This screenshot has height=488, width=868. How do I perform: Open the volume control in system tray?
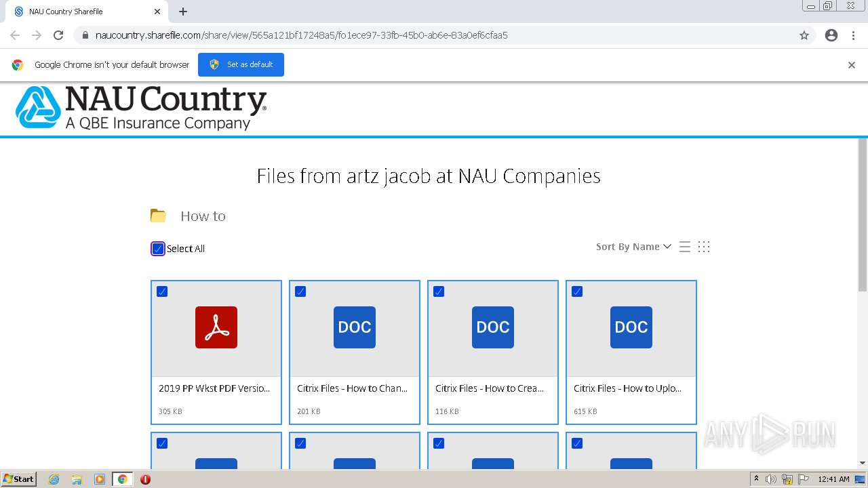click(x=771, y=479)
